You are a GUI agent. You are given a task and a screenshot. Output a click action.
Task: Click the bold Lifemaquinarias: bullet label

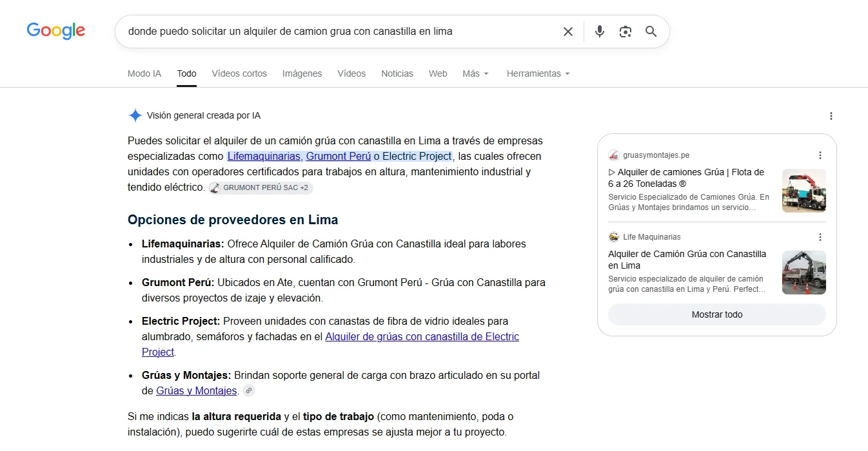[183, 244]
